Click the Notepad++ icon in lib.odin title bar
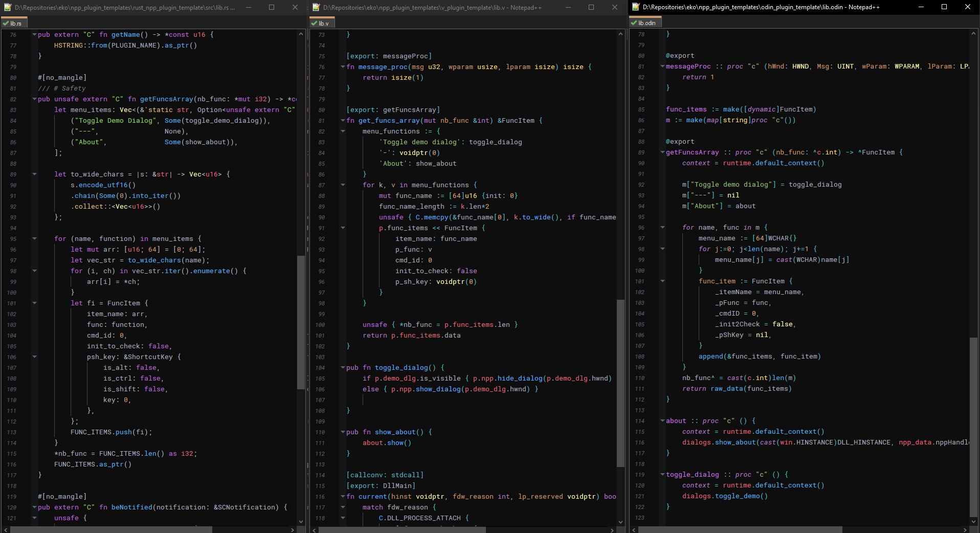The height and width of the screenshot is (533, 980). coord(636,7)
